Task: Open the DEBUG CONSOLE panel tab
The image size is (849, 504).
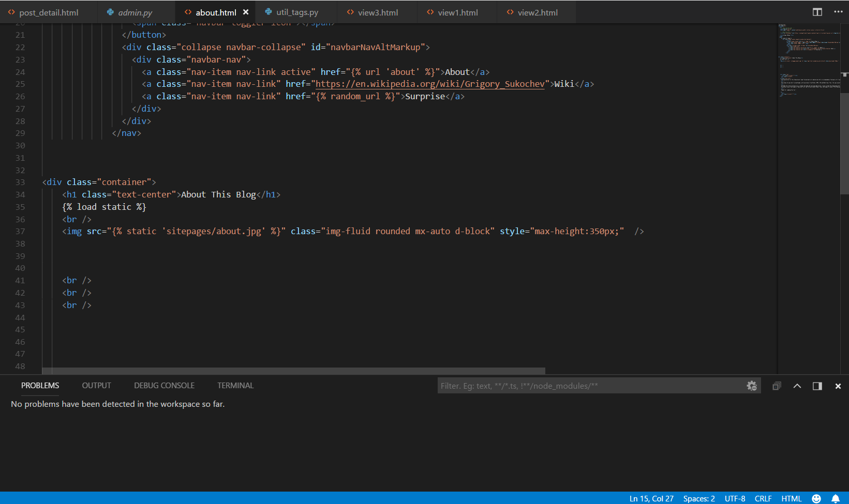Action: [164, 386]
